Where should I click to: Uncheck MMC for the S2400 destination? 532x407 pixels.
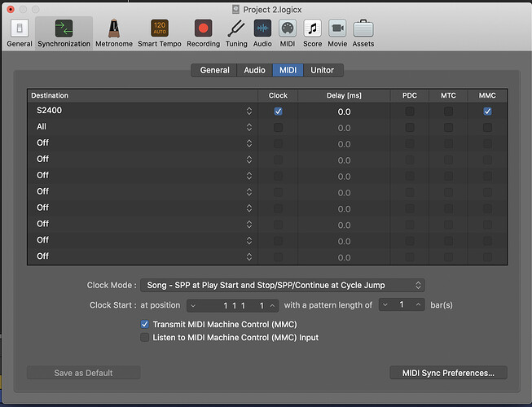coord(487,112)
